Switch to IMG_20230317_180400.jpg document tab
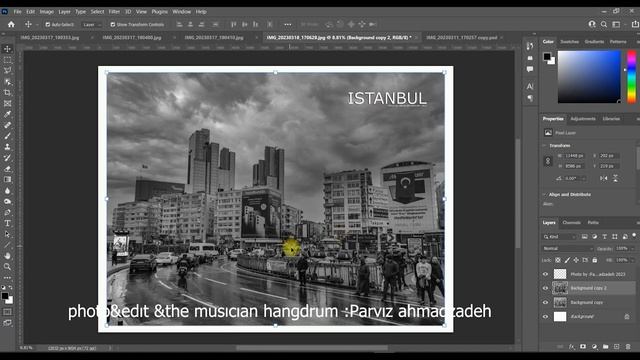 point(132,38)
